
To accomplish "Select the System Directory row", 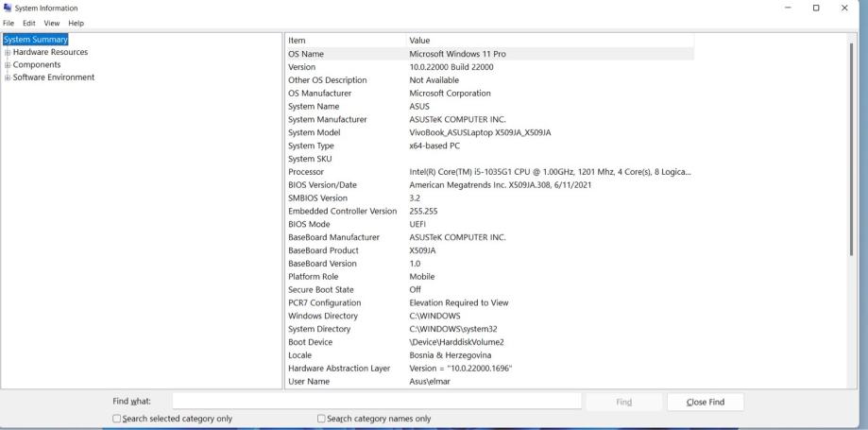I will click(x=489, y=329).
